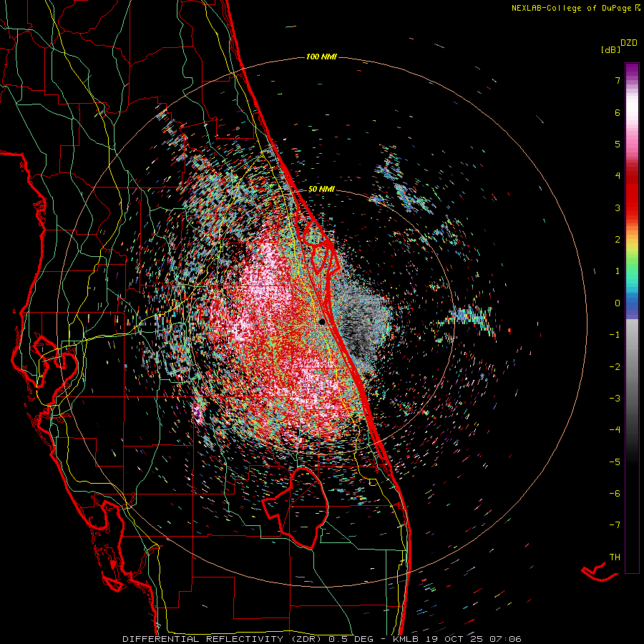
Task: Click the 7 value on the color scale
Action: click(x=618, y=80)
